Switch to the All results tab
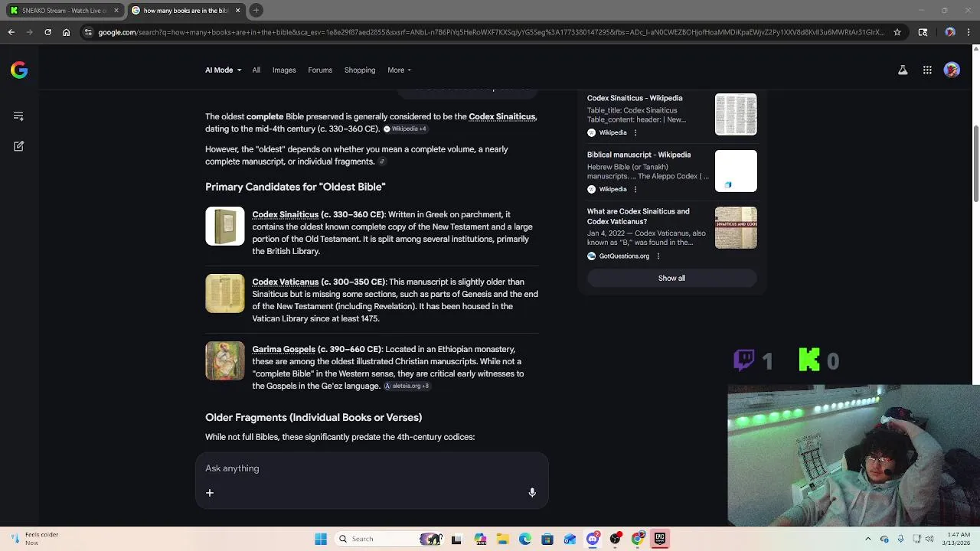Viewport: 980px width, 551px height. click(x=256, y=70)
